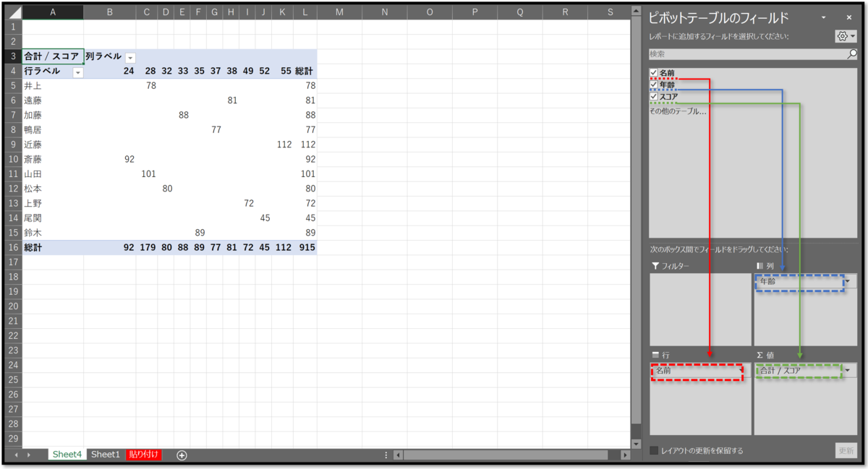The height and width of the screenshot is (469, 868).
Task: Open the 行ラベル filter dropdown
Action: [78, 72]
